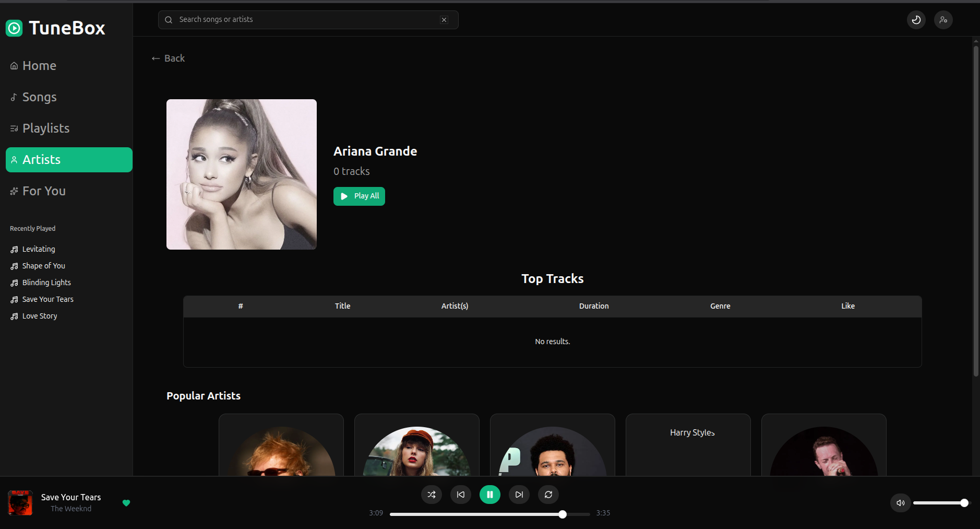Skip to the next track
The image size is (980, 529).
tap(519, 494)
